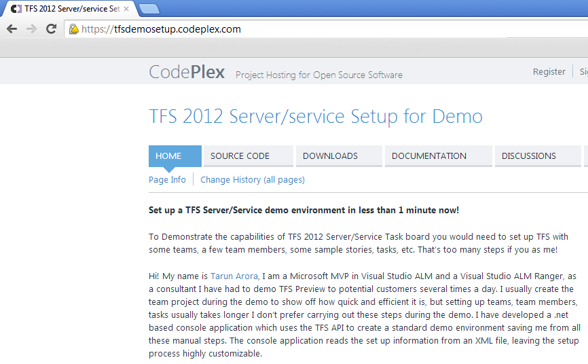
Task: Click the partially visible Sign in link
Action: pyautogui.click(x=583, y=71)
